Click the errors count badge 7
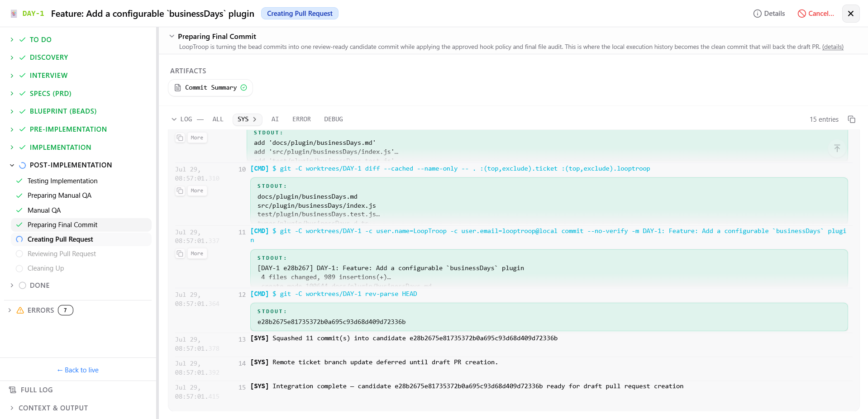The image size is (868, 419). point(66,310)
